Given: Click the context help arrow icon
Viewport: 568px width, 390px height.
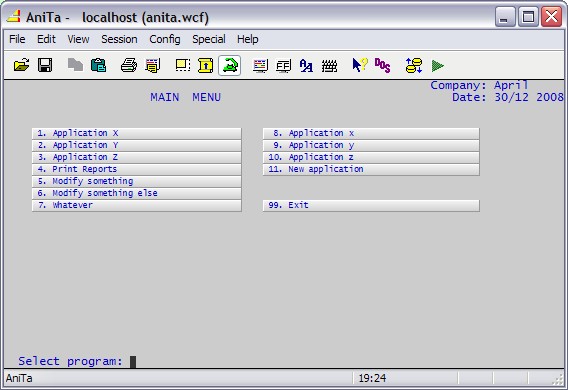Looking at the screenshot, I should [x=360, y=66].
